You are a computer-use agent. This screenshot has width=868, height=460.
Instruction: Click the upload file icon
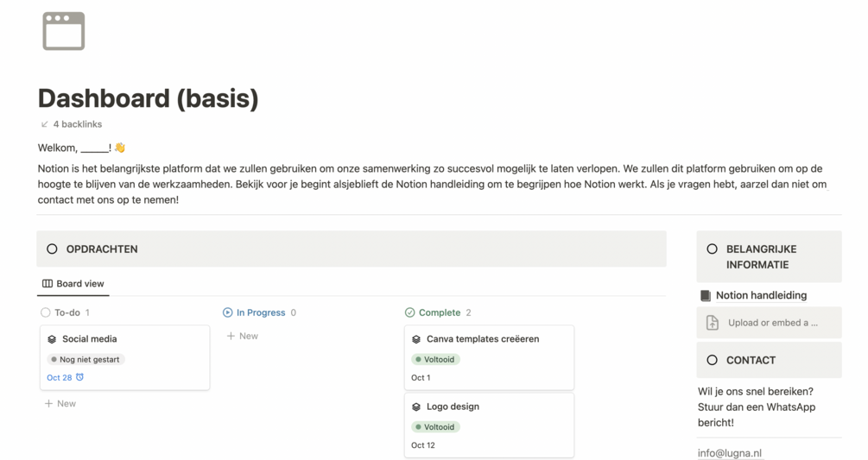pyautogui.click(x=713, y=323)
